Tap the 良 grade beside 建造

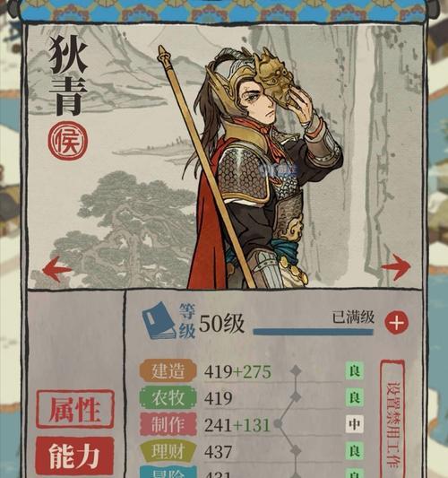coord(354,371)
